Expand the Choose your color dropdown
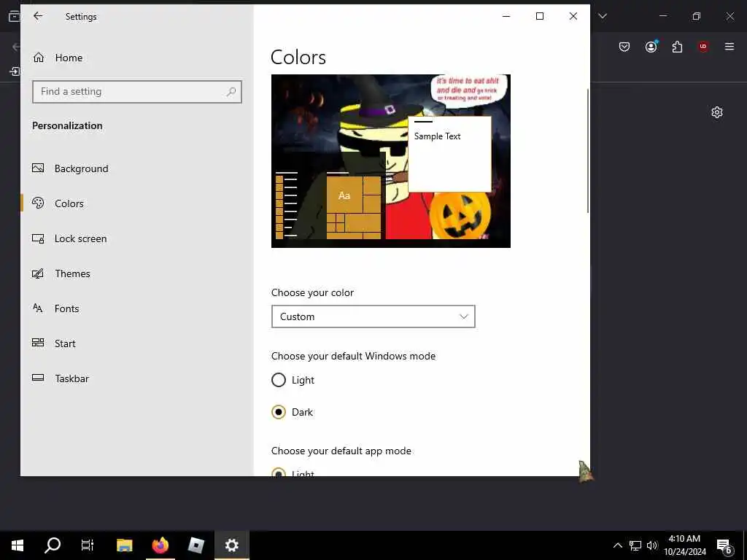This screenshot has height=560, width=747. point(373,316)
